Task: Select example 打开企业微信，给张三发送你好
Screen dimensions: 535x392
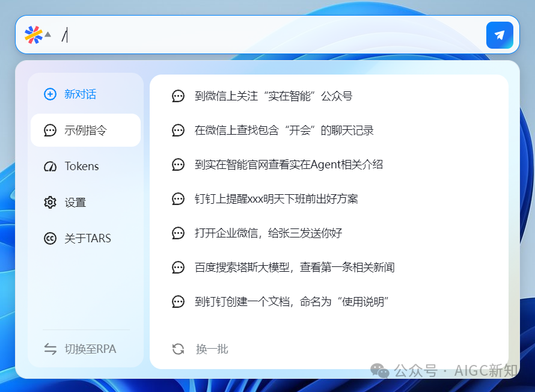Action: click(x=269, y=233)
